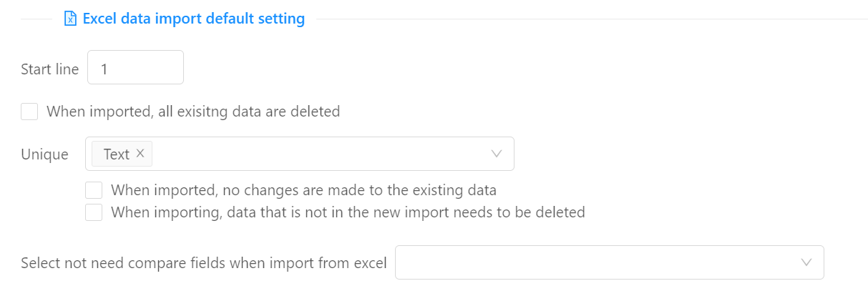Open compare fields dropdown chevron arrow
The height and width of the screenshot is (296, 868).
(806, 262)
